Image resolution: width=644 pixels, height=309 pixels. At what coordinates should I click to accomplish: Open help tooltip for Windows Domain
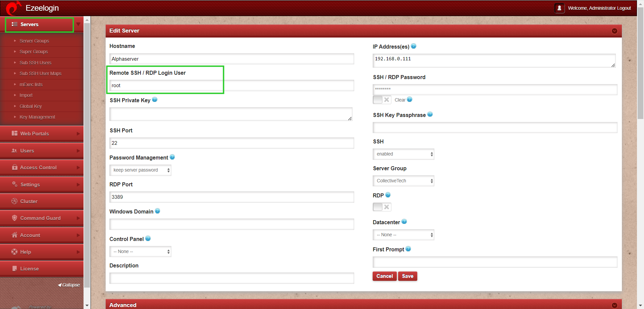point(158,211)
